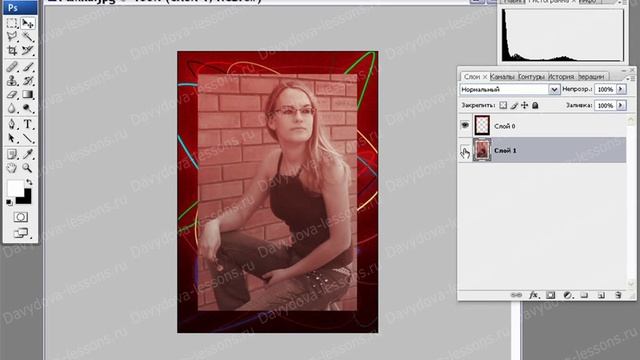The height and width of the screenshot is (360, 640).
Task: Select the Dodge tool
Action: pyautogui.click(x=28, y=108)
